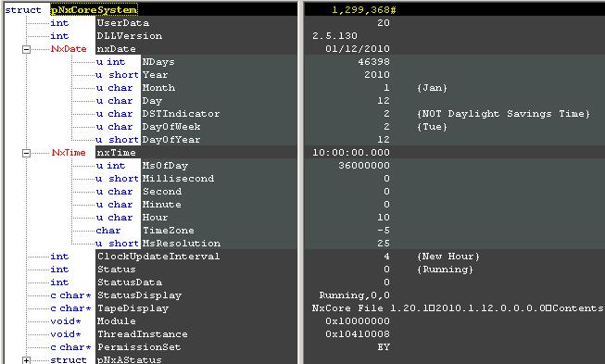Click the nxTime member name

(116, 152)
